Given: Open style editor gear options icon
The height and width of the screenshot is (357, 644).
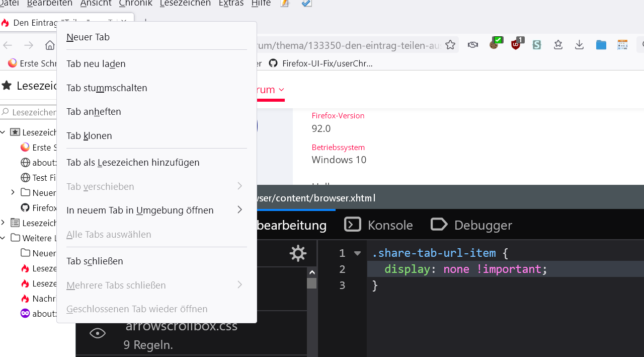Looking at the screenshot, I should (x=298, y=253).
